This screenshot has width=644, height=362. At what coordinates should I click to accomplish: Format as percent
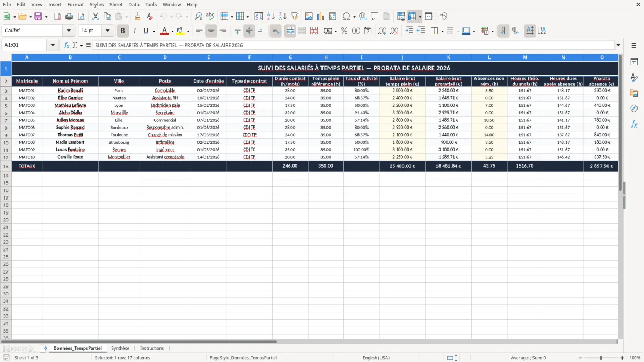coord(344,31)
